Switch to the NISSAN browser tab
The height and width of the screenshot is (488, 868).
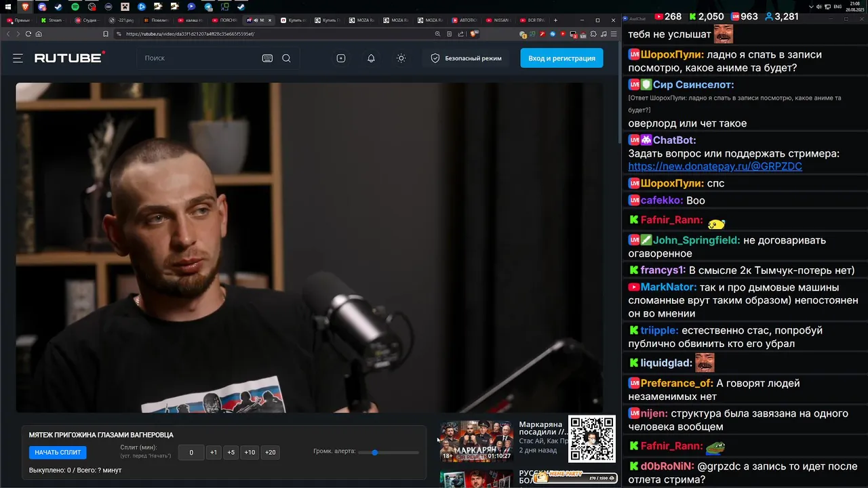coord(500,20)
